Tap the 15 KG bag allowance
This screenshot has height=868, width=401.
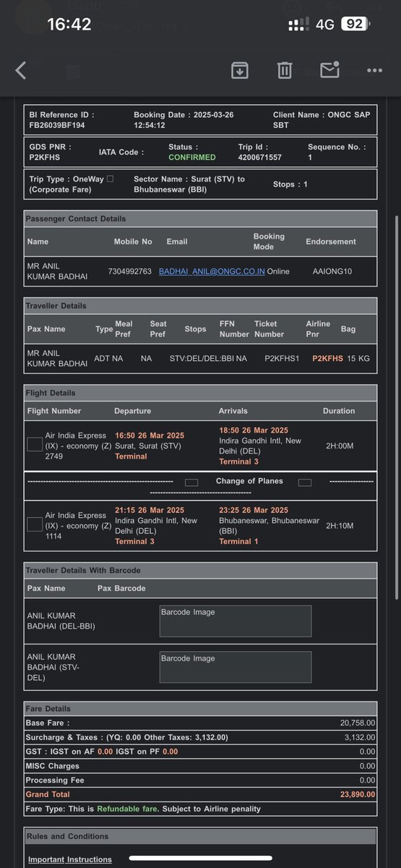click(360, 358)
